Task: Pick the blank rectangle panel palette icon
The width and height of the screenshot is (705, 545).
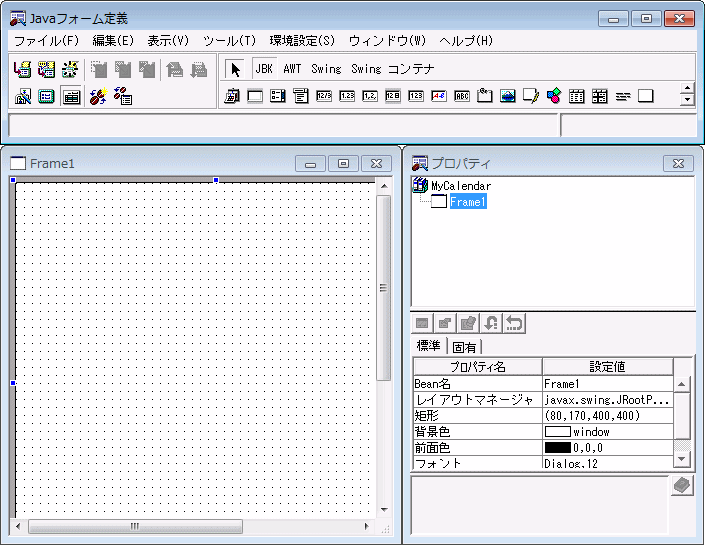Action: tap(646, 96)
